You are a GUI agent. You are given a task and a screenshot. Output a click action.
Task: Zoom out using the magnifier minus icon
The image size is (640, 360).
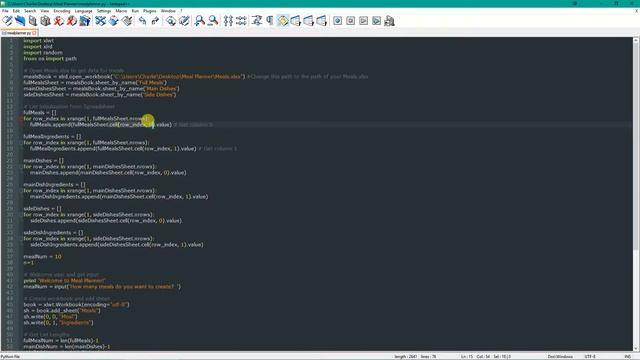[213, 20]
